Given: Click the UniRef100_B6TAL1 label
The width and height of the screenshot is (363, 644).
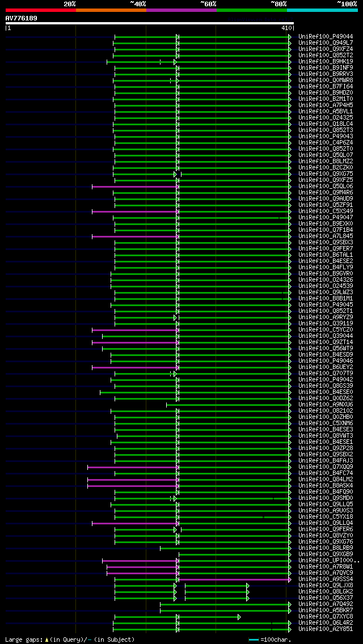Looking at the screenshot, I should point(326,255).
